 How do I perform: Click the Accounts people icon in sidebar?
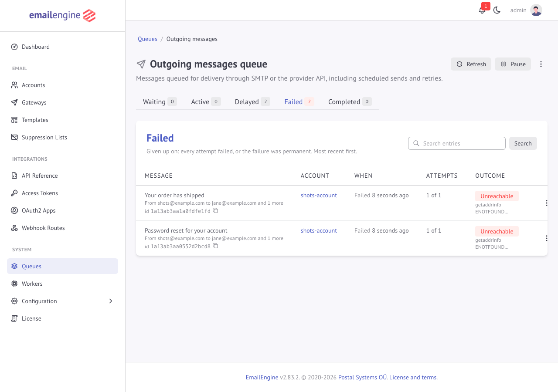point(14,85)
